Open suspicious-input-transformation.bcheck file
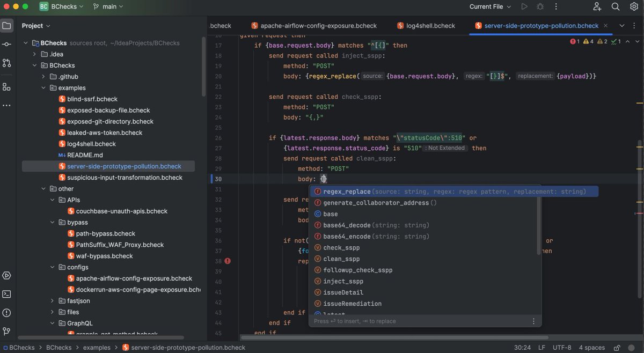Screen dimensions: 644x353 click(125, 178)
